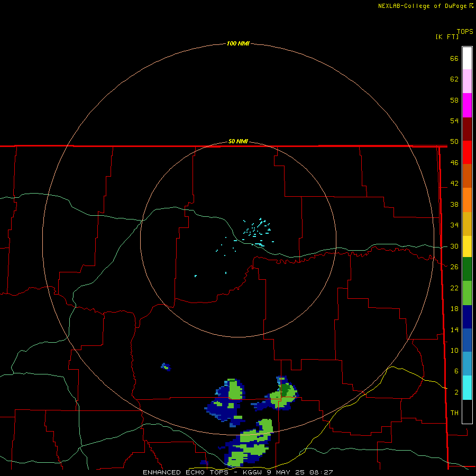Click the dark orange legend swatch below 46

point(467,176)
